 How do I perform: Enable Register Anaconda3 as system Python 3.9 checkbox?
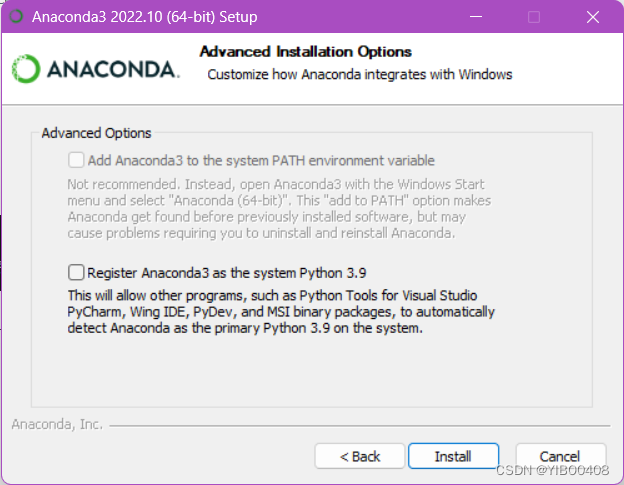76,271
